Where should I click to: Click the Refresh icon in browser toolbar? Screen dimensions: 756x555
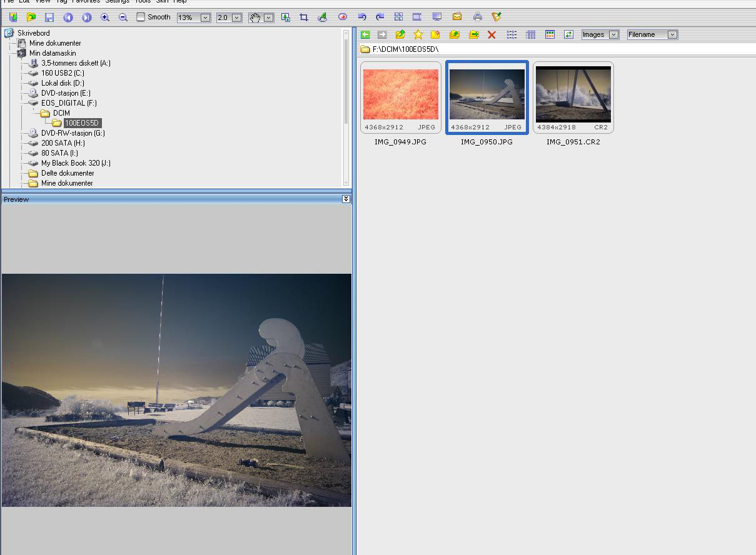click(568, 34)
